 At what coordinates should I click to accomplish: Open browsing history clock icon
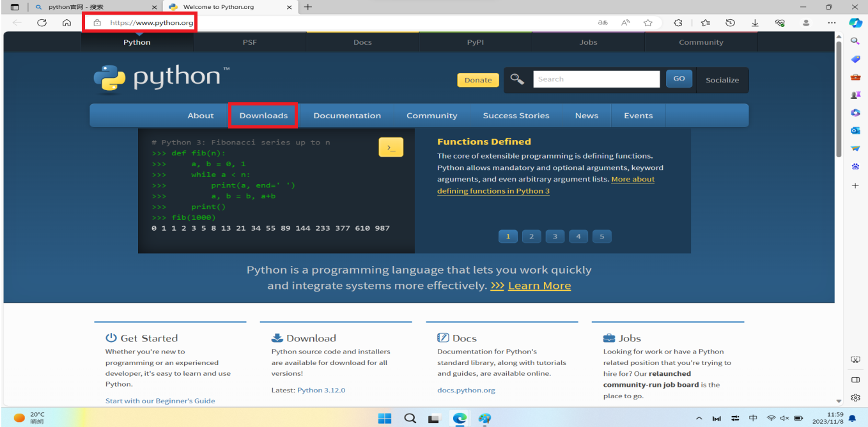point(730,22)
